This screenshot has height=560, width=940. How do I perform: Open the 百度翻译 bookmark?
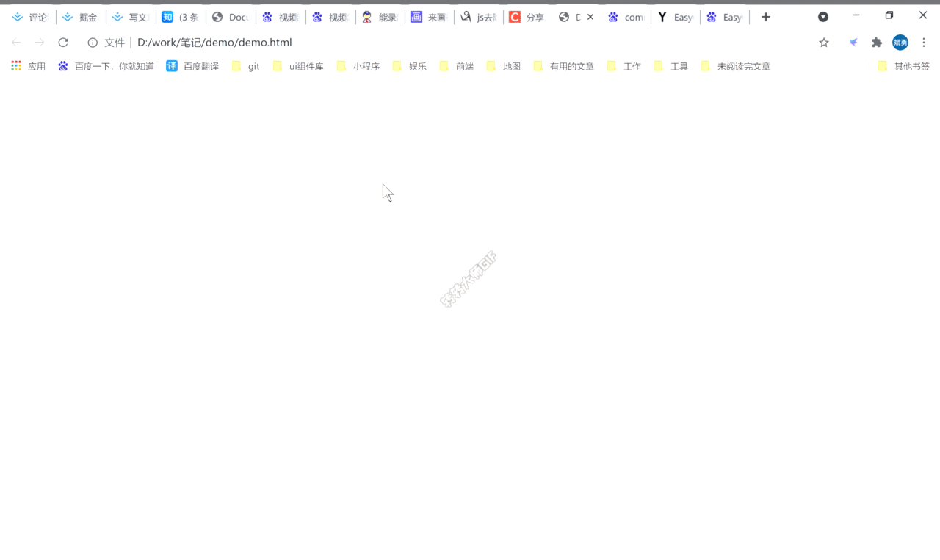pos(192,66)
